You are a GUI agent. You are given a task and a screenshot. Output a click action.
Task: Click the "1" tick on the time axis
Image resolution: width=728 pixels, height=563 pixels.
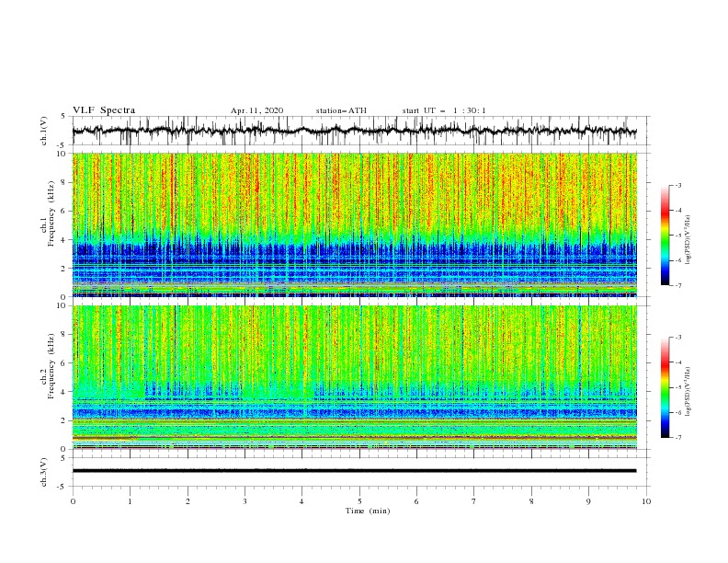click(130, 501)
